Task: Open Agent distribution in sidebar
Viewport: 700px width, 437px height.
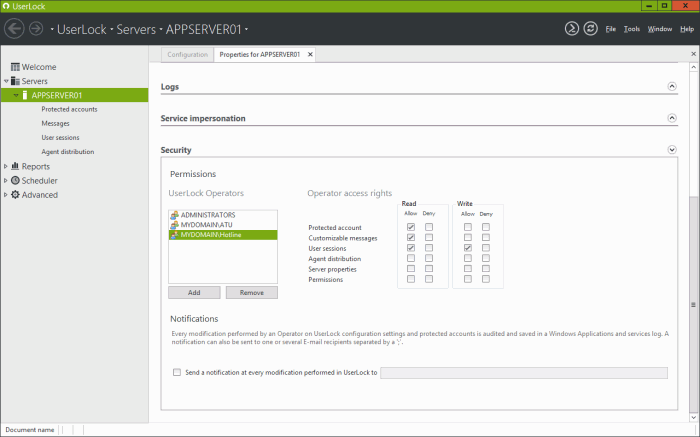Action: 68,152
